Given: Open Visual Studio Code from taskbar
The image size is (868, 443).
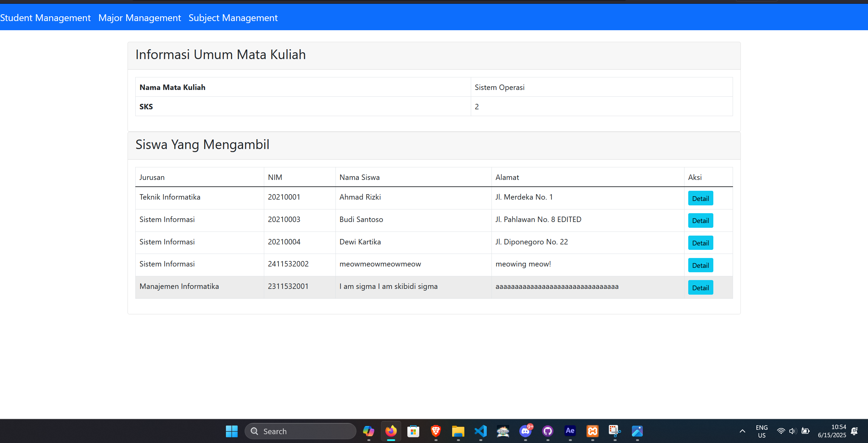Looking at the screenshot, I should (x=480, y=431).
